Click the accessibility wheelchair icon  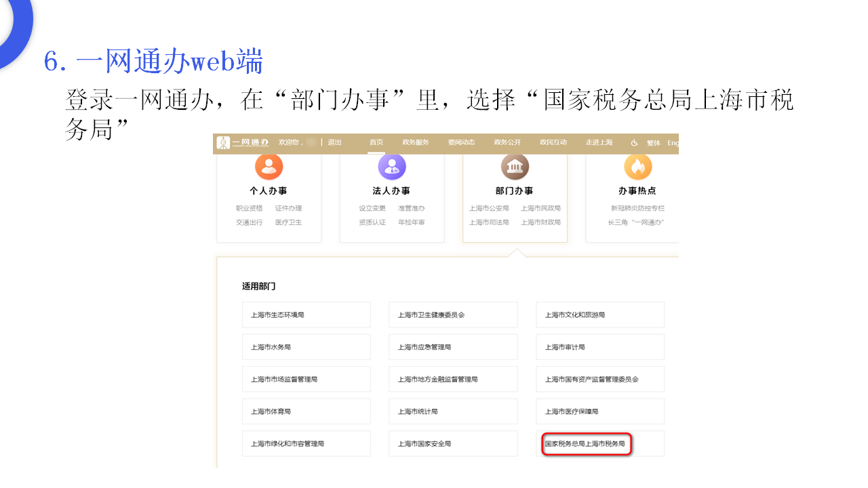click(x=634, y=142)
